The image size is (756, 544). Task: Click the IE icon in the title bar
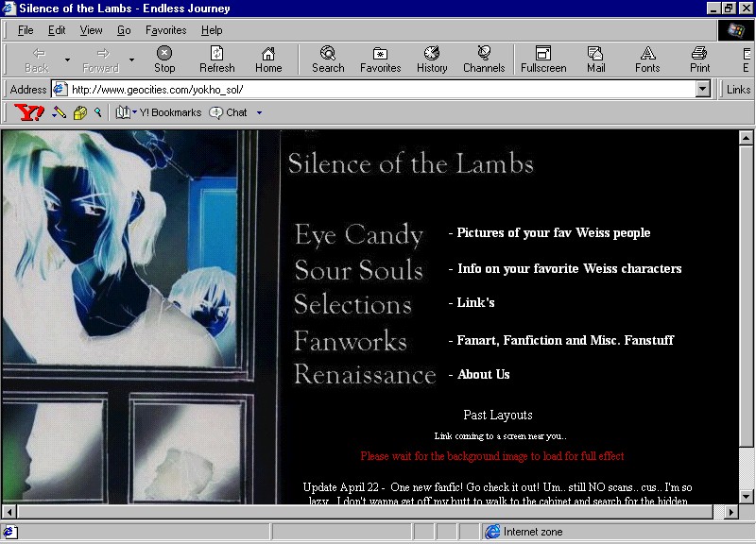[9, 8]
